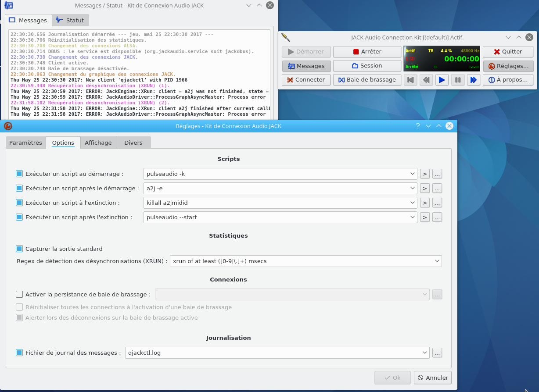539x392 pixels.
Task: Expand the pulseaudio -k script dropdown
Action: [x=412, y=174]
